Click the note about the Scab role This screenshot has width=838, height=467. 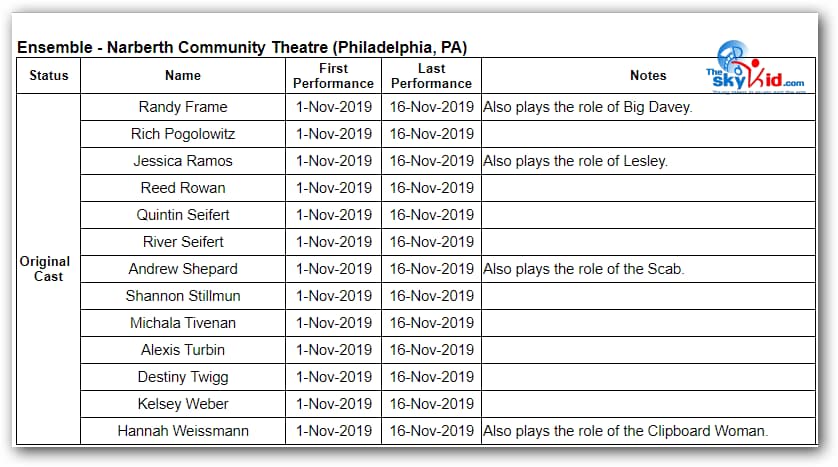583,269
